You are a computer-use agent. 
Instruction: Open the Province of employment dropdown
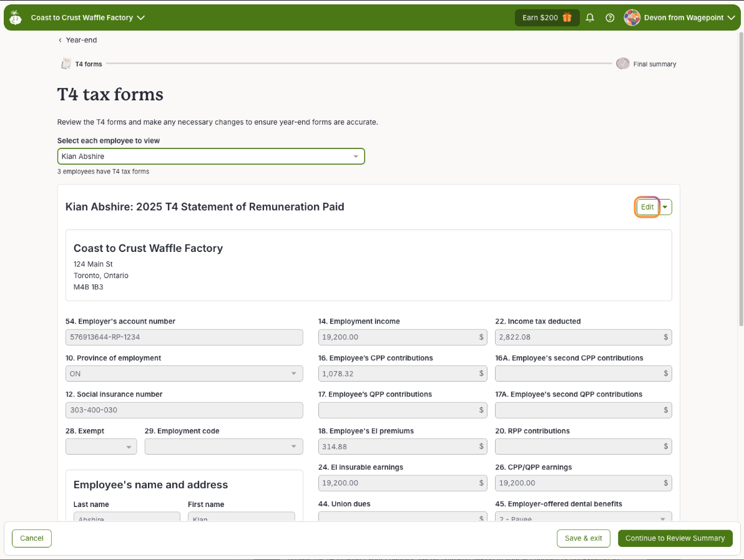(184, 374)
